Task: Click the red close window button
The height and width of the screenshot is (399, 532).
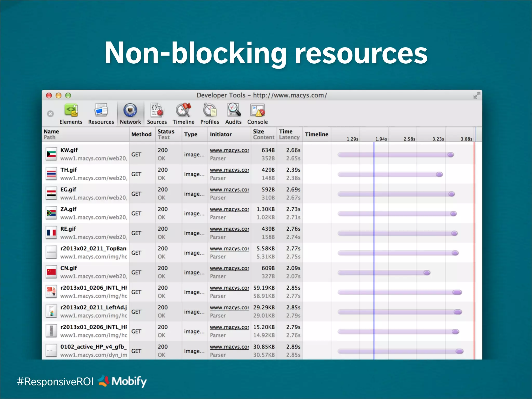Action: point(49,96)
